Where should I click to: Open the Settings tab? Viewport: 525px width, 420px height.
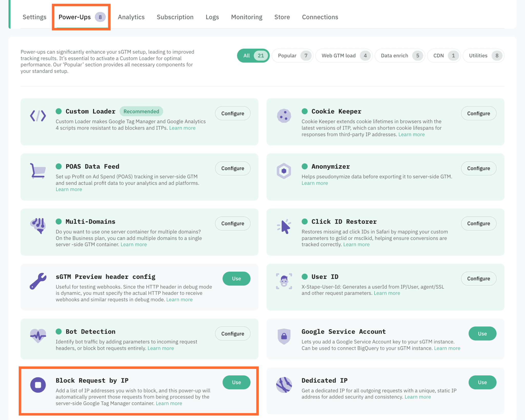[34, 17]
